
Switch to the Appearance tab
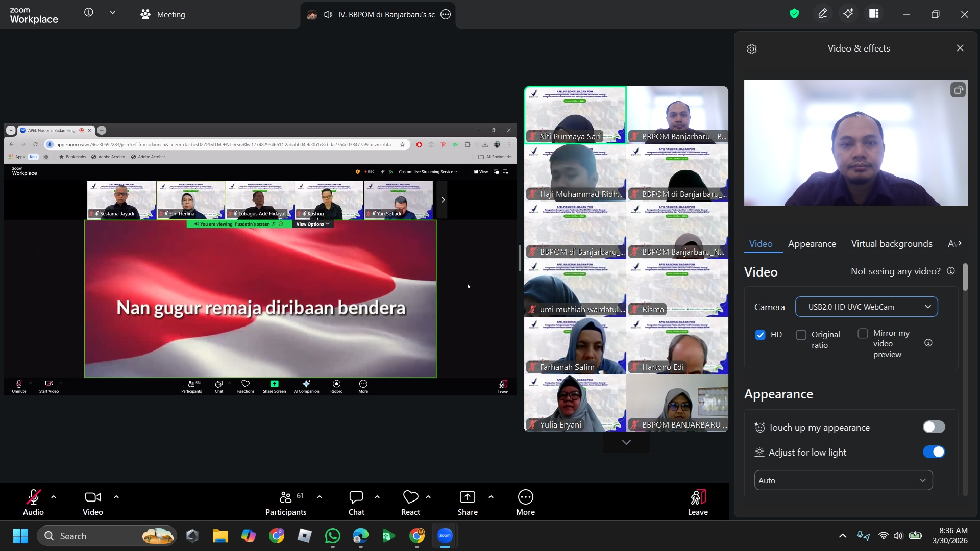point(812,244)
